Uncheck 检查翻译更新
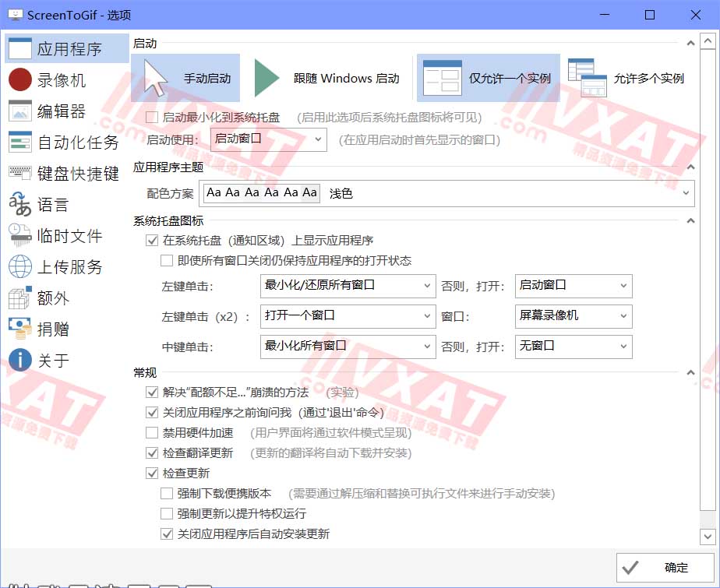Image resolution: width=720 pixels, height=588 pixels. [152, 453]
